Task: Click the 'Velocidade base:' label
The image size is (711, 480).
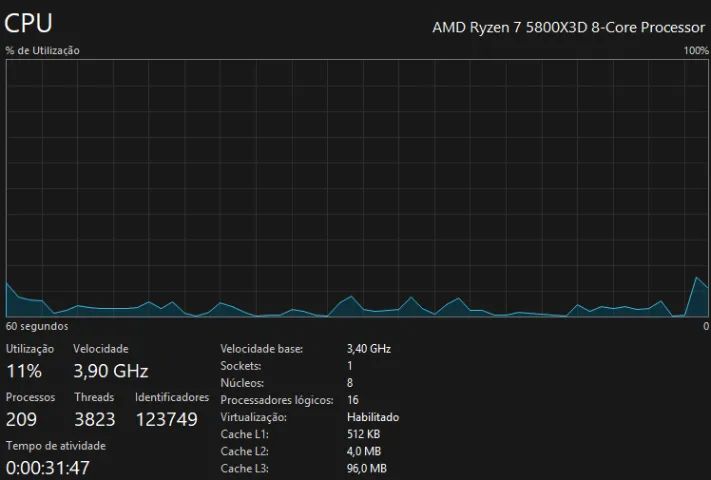Action: click(x=262, y=349)
